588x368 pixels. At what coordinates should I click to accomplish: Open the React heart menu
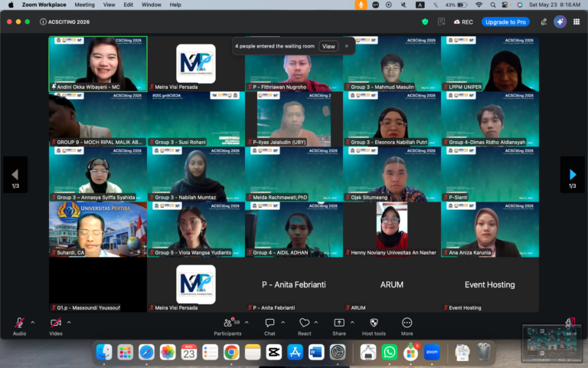[304, 326]
